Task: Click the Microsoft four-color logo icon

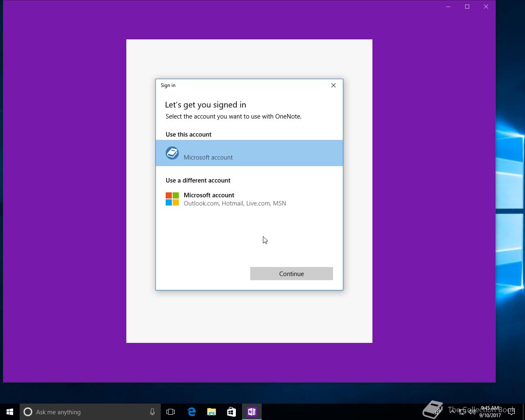Action: [x=172, y=199]
